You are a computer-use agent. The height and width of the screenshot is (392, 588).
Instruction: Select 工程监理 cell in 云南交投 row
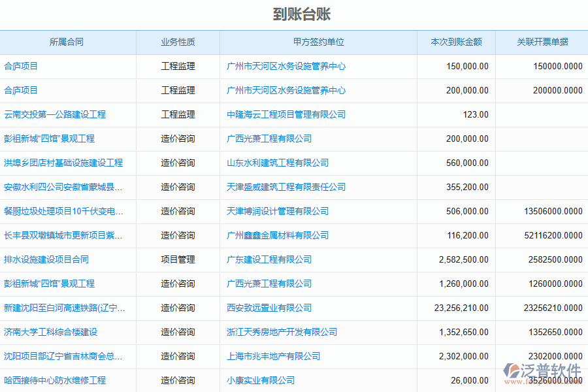(178, 114)
